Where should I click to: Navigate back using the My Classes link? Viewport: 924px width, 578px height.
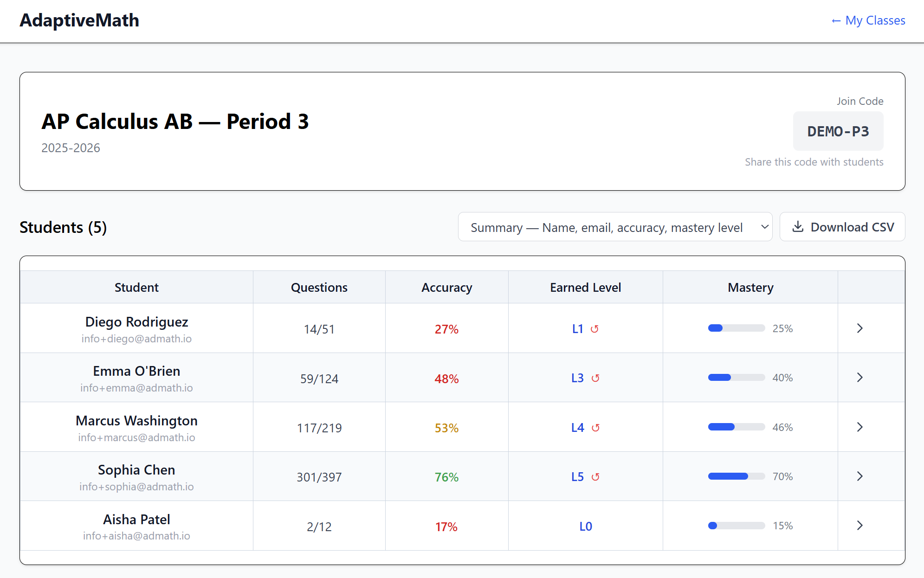(x=875, y=20)
